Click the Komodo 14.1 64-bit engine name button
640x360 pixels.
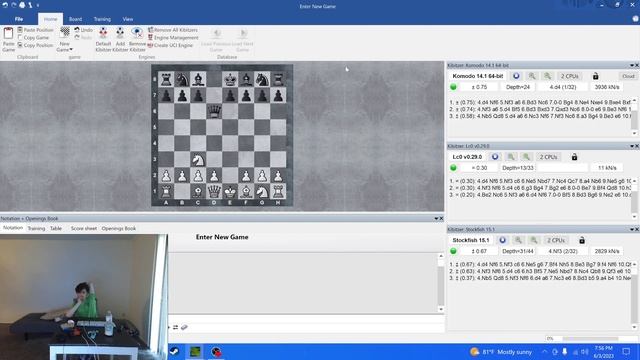(478, 76)
